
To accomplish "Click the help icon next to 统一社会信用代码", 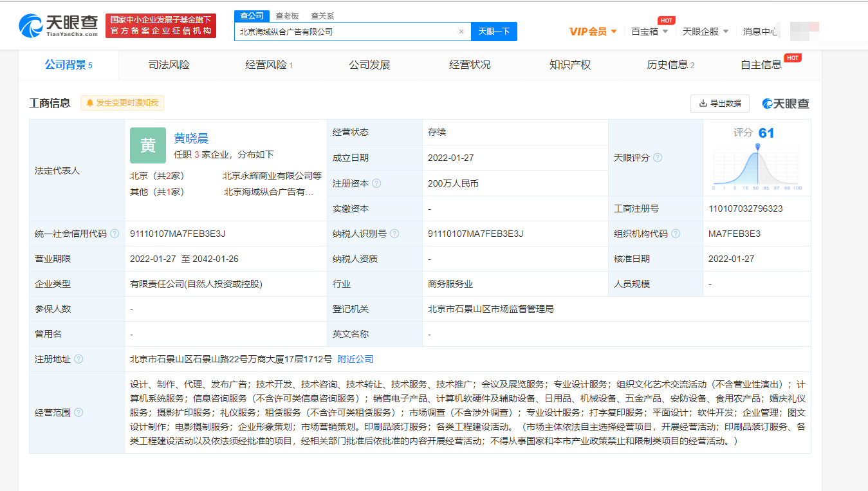I will (x=115, y=234).
